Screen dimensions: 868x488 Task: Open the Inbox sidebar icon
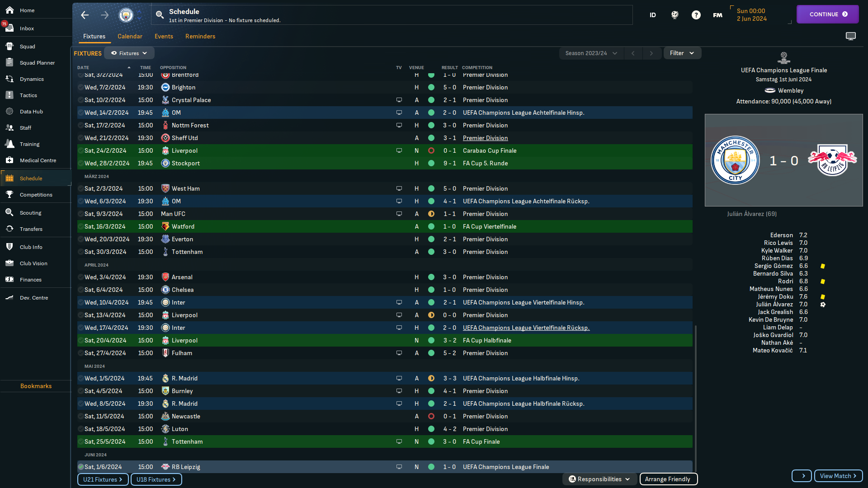(9, 28)
